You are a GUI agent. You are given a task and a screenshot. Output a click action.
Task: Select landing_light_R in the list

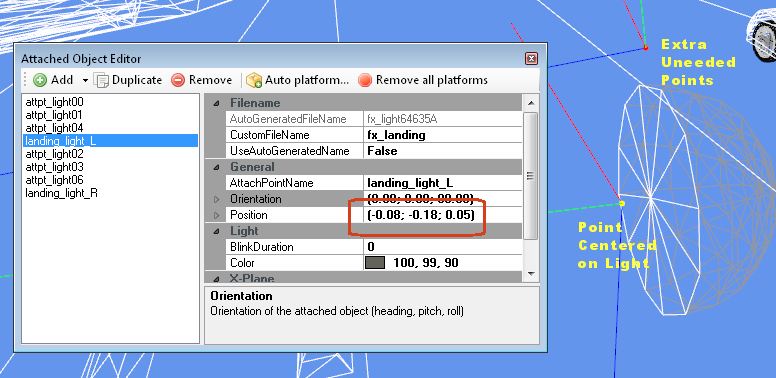tap(61, 192)
